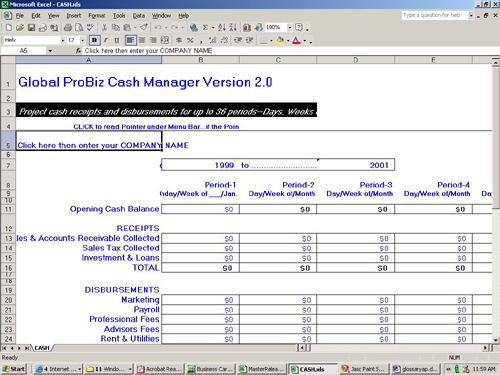Toggle italic formatting

106,41
